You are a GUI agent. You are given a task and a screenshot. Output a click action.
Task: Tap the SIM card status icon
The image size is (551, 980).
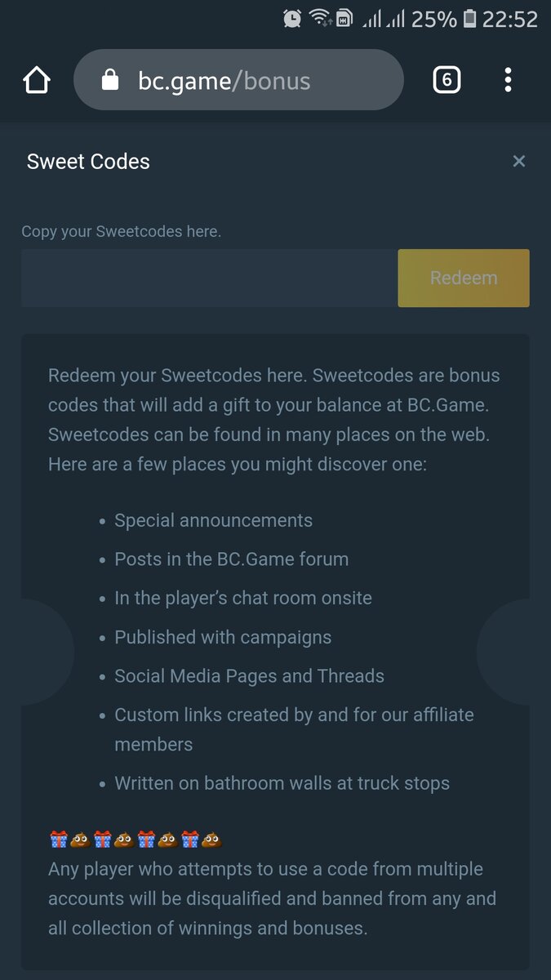[x=344, y=18]
